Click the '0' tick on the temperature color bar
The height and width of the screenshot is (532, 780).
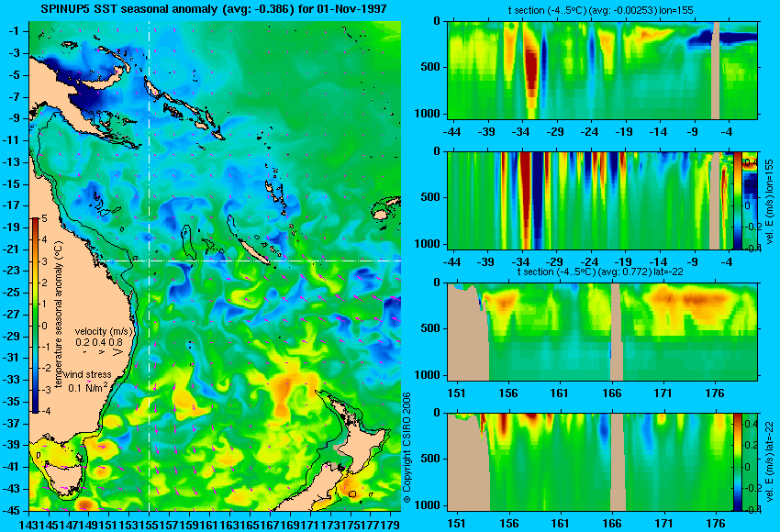[45, 326]
